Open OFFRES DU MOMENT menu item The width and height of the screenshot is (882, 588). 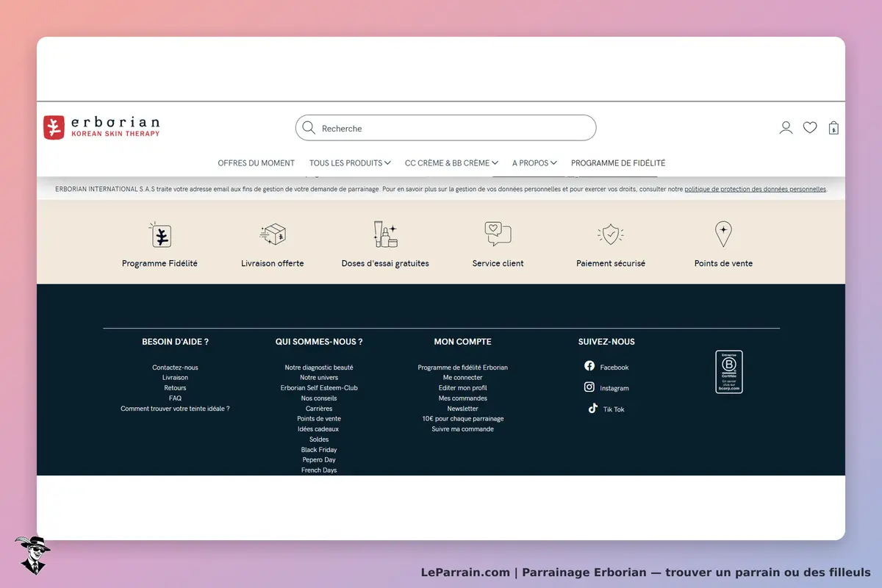(257, 163)
